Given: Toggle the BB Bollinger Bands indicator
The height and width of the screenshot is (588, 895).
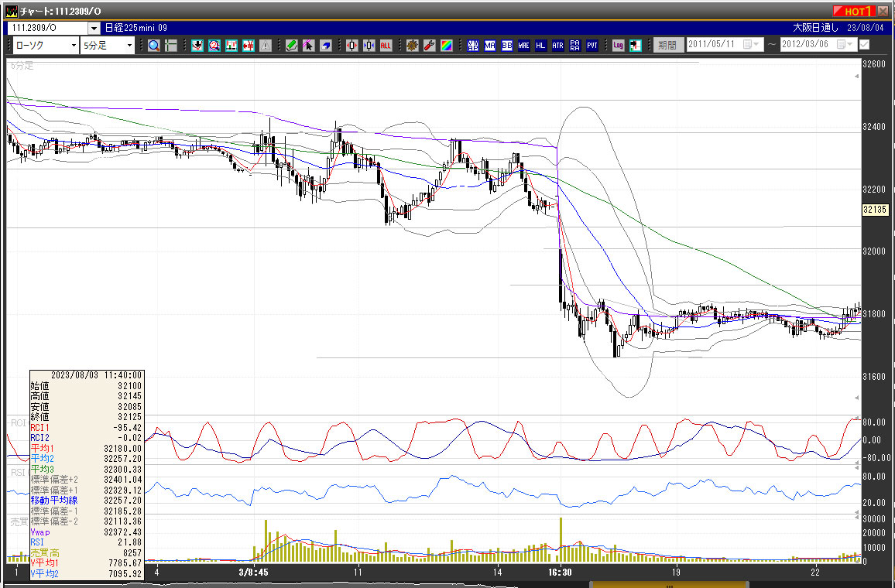Looking at the screenshot, I should 507,46.
